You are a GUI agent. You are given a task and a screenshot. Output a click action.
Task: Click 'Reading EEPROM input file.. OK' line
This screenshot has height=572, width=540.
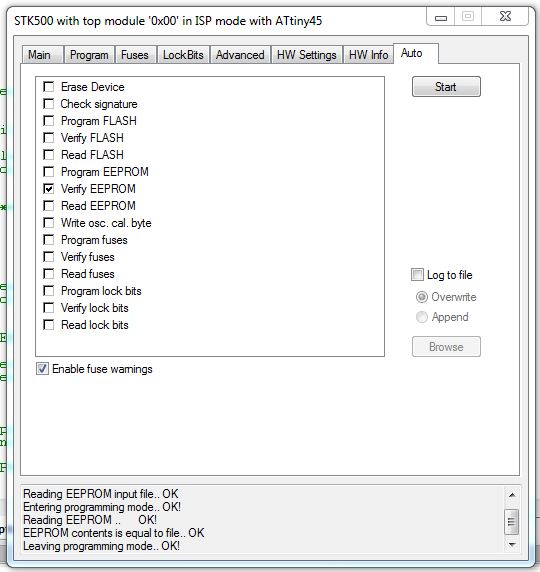point(101,494)
